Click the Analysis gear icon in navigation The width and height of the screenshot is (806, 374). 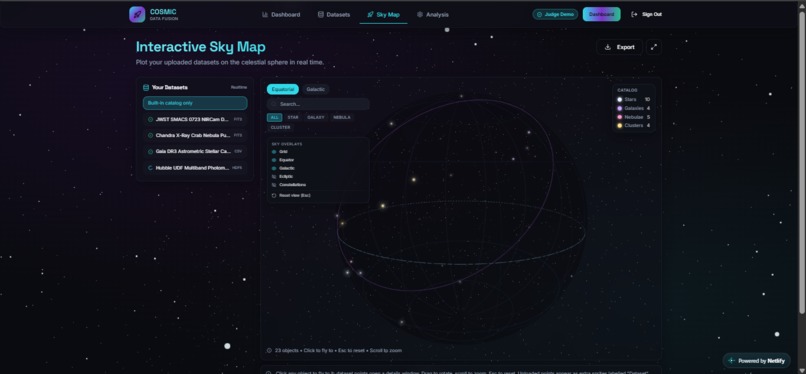pos(420,14)
